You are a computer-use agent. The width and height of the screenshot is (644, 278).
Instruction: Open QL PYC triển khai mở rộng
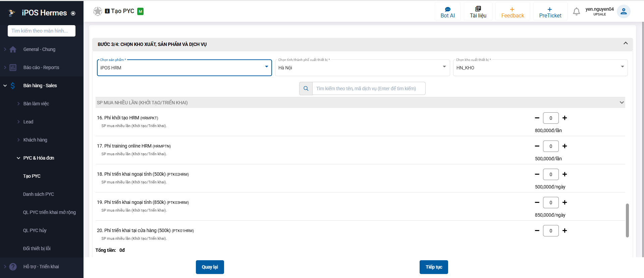(x=49, y=212)
